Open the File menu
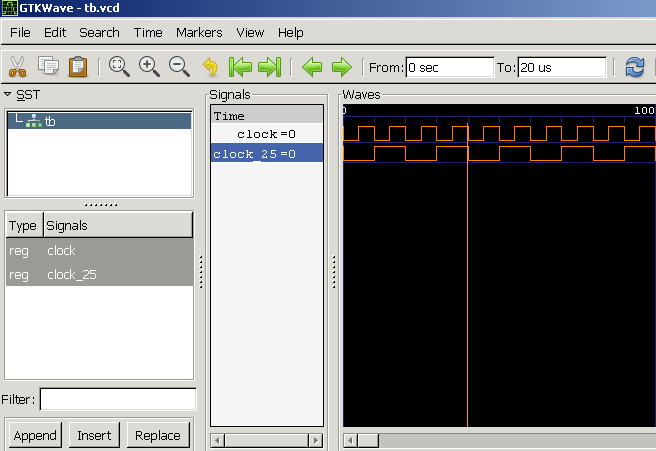 click(20, 32)
